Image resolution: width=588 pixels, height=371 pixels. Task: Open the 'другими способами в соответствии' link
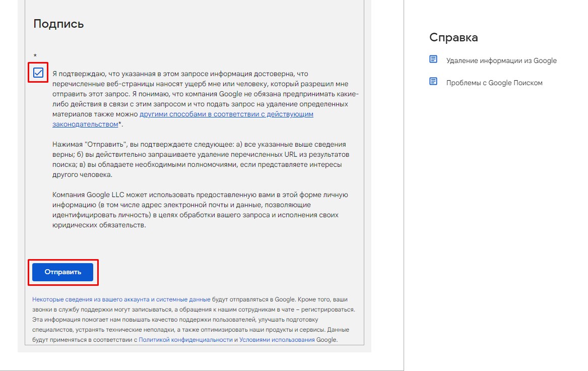pyautogui.click(x=226, y=114)
